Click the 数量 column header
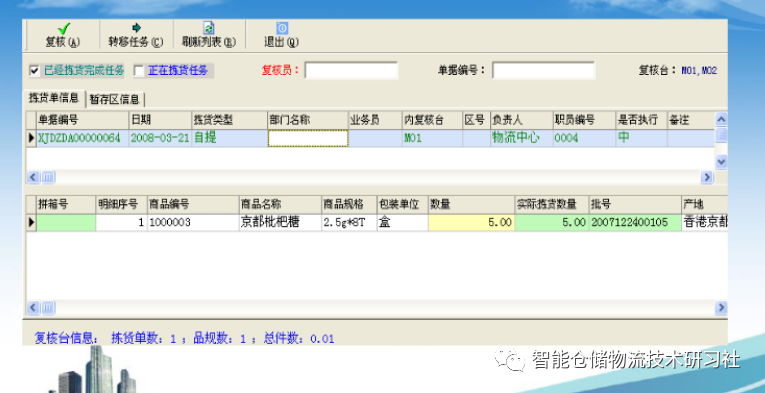 pyautogui.click(x=471, y=204)
